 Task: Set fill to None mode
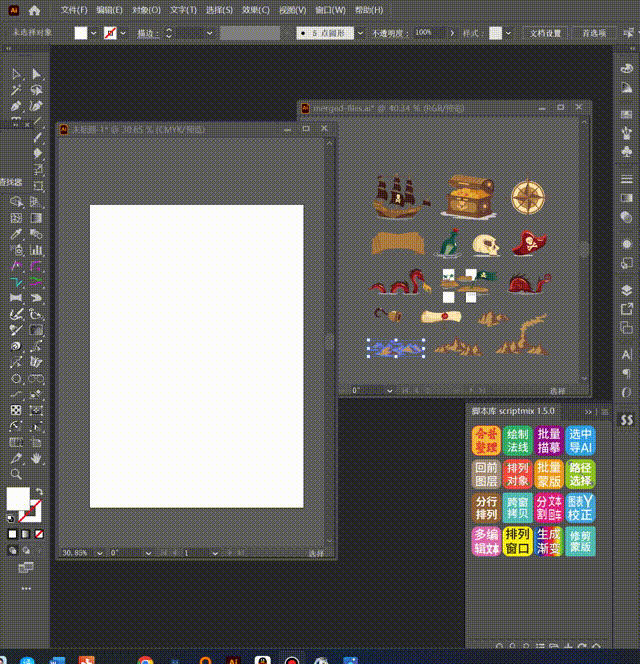(39, 534)
